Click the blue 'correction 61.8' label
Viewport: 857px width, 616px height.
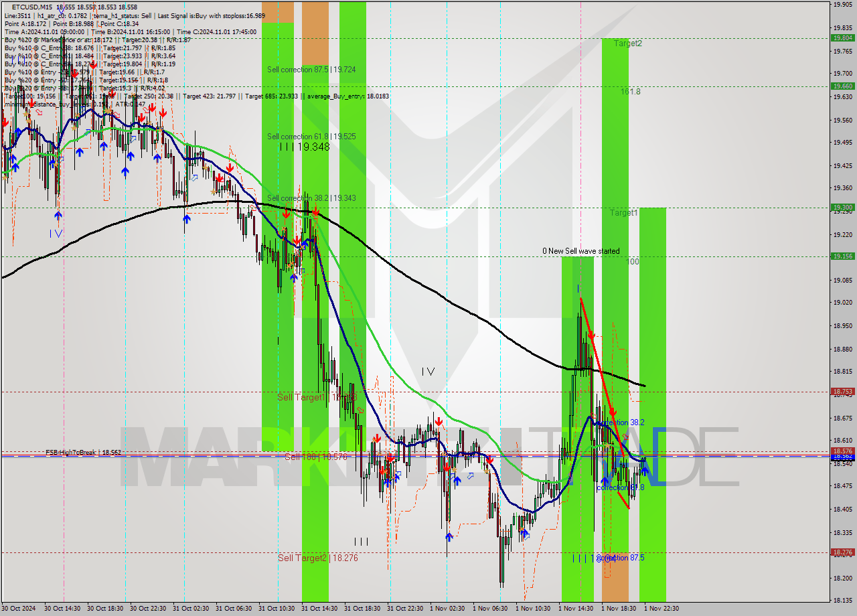pyautogui.click(x=620, y=487)
